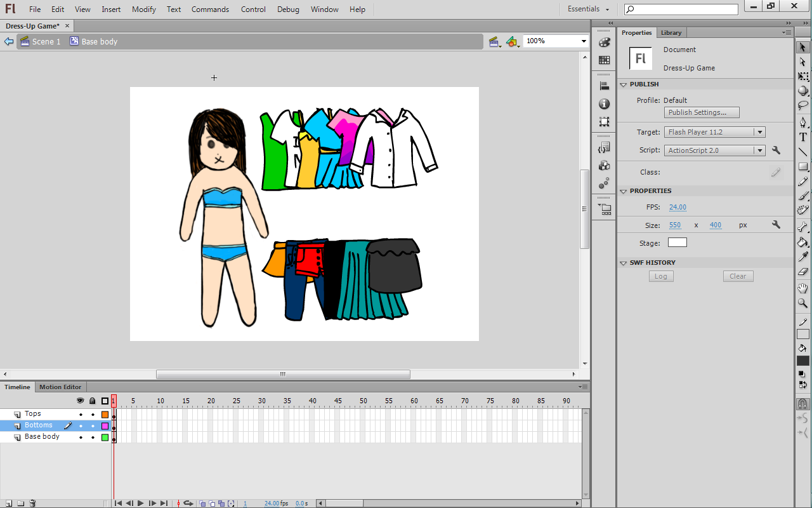Choose the Line tool
This screenshot has width=812, height=508.
tap(803, 152)
